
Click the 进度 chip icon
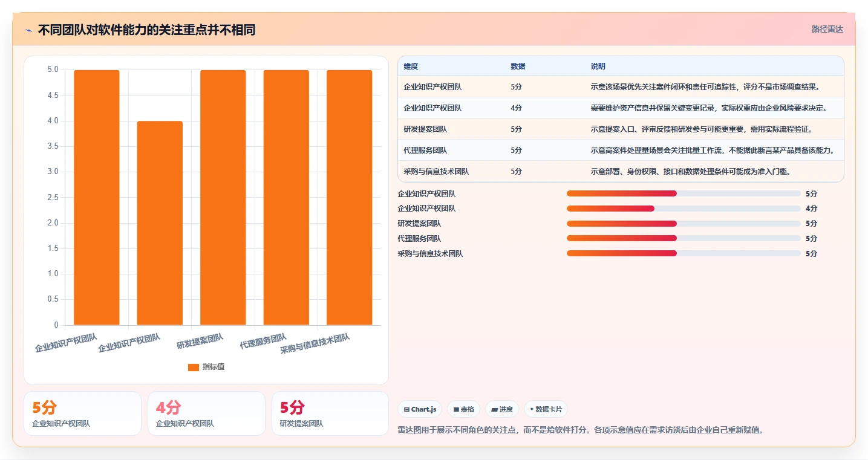[x=494, y=409]
